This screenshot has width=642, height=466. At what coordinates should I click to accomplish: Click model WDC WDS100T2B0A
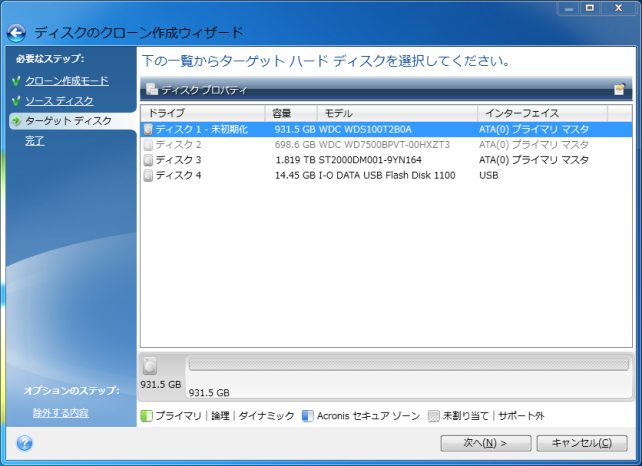pyautogui.click(x=365, y=129)
